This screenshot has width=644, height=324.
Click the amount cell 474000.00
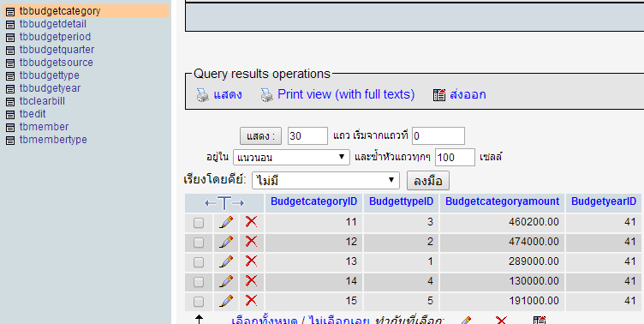tap(503, 242)
